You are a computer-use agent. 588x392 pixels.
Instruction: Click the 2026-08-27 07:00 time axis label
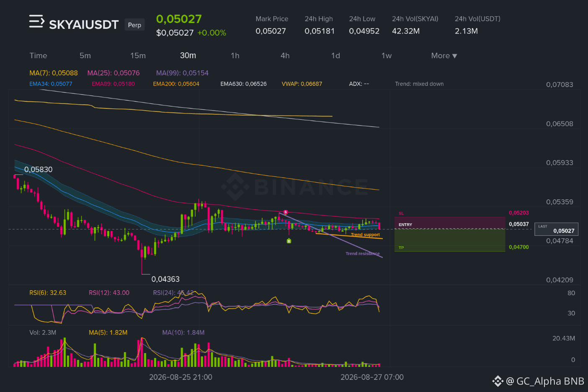coord(372,377)
